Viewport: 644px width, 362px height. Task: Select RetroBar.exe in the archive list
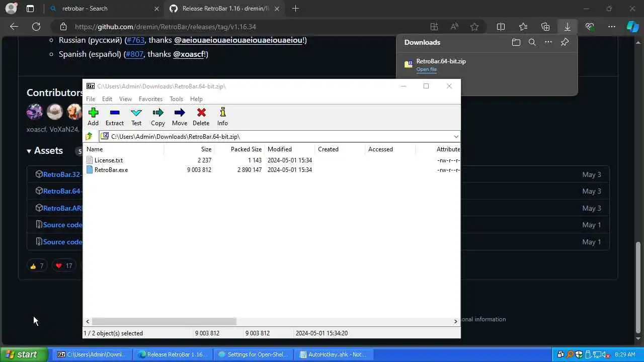(111, 170)
